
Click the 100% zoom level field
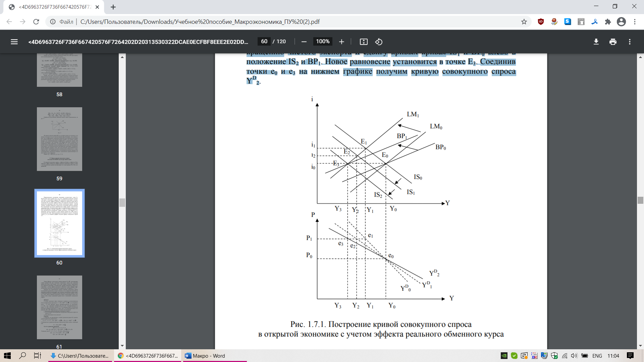pyautogui.click(x=323, y=41)
